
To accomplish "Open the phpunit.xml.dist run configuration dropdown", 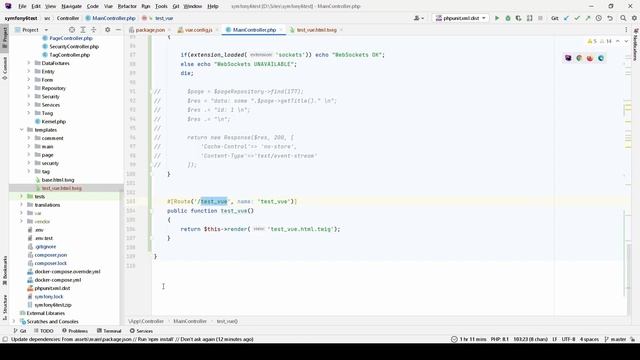I will point(460,18).
